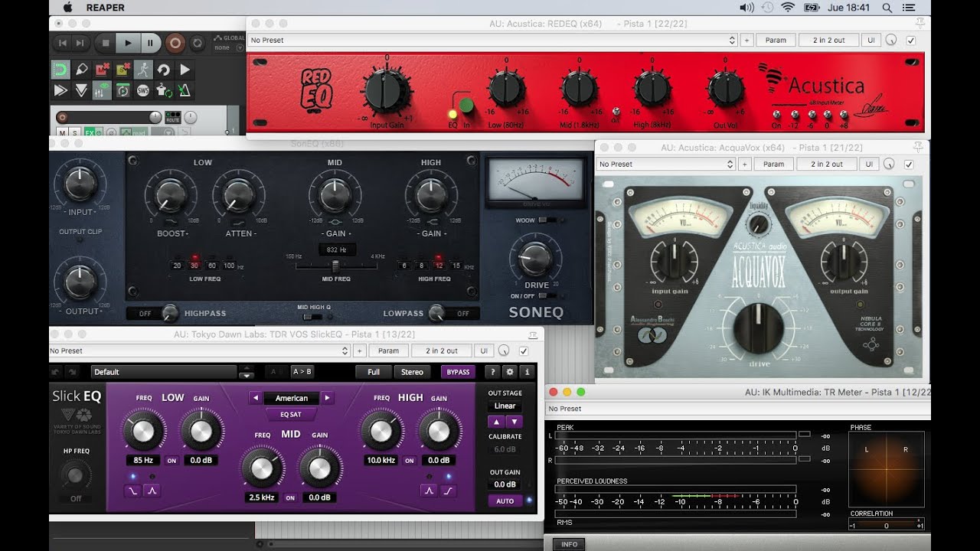This screenshot has width=980, height=551.
Task: Toggle the AcquaVox plugin enable checkbox
Action: pos(909,164)
